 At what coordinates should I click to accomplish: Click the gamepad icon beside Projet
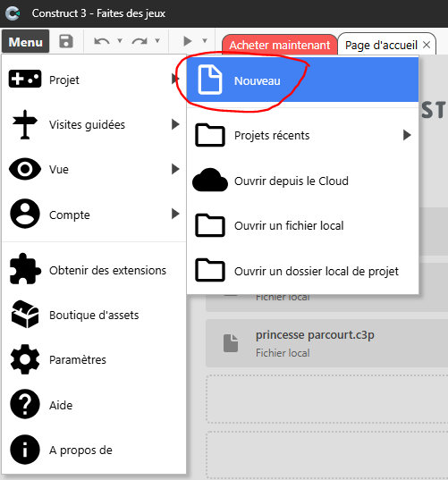click(25, 79)
